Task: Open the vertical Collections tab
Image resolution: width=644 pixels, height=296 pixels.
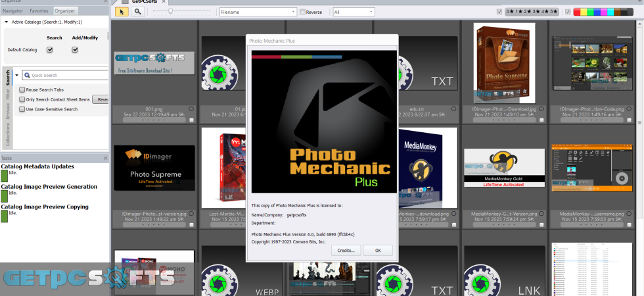Action: point(8,136)
